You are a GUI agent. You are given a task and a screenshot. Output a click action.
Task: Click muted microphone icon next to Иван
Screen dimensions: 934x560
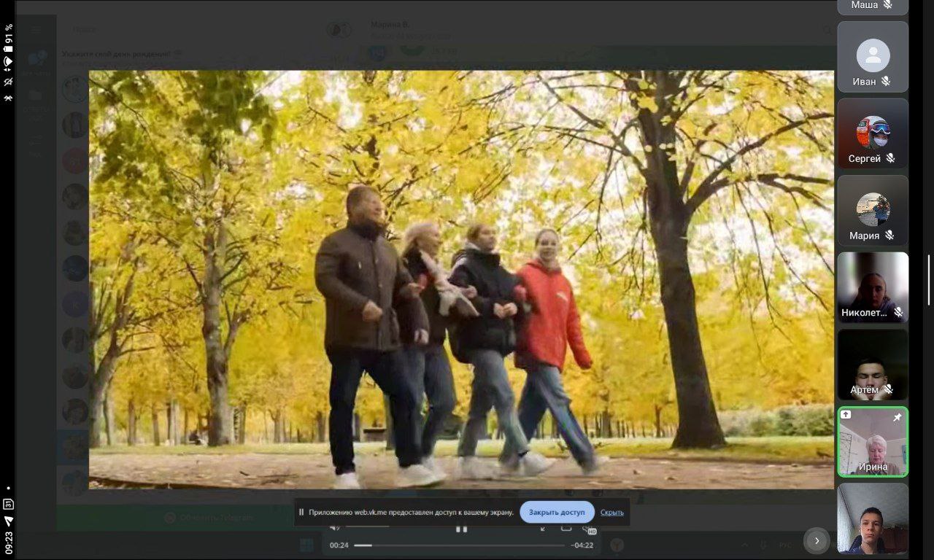[886, 82]
